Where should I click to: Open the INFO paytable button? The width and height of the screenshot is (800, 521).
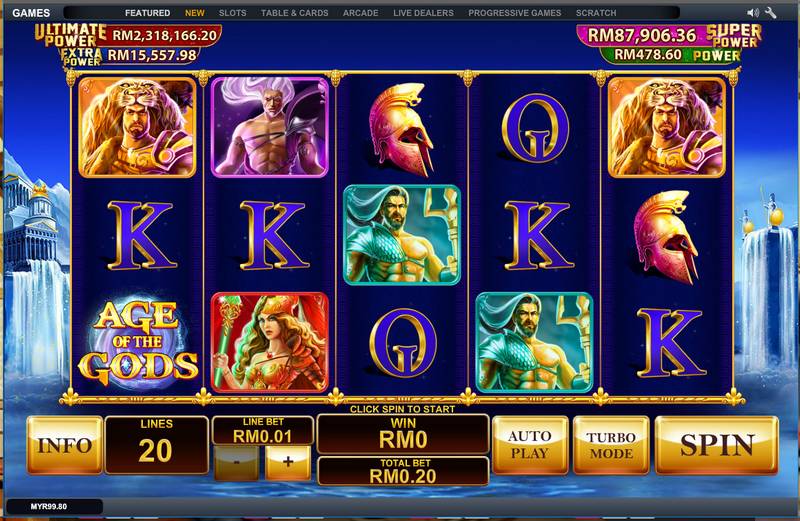[65, 445]
